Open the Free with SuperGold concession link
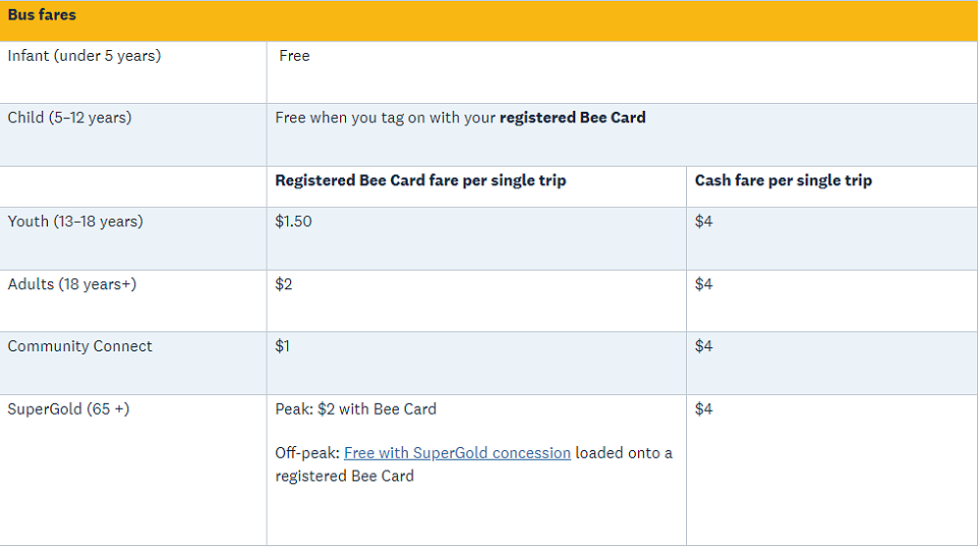 tap(457, 453)
